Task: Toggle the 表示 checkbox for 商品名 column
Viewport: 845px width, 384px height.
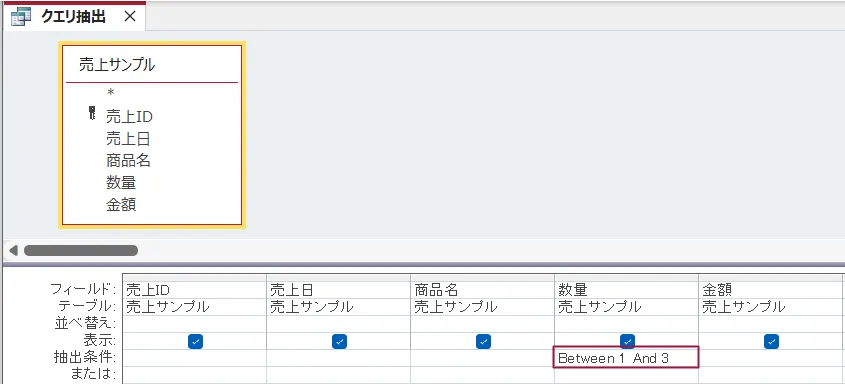Action: coord(483,341)
